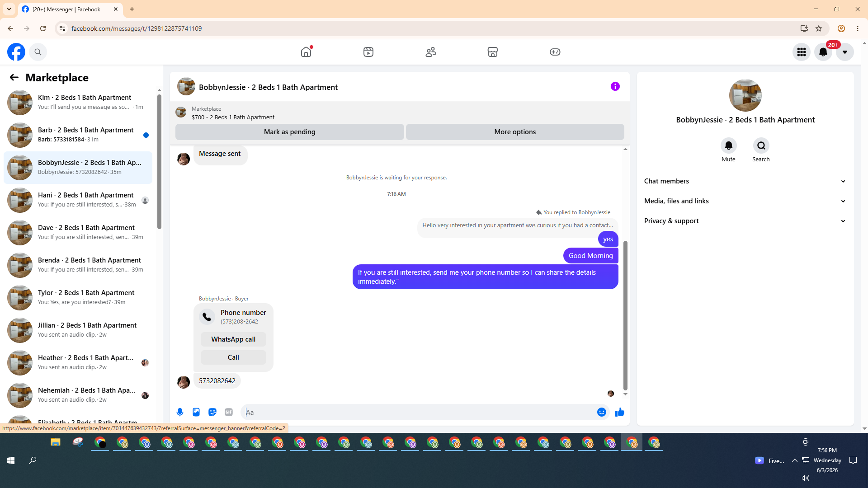Open the notifications bell
This screenshot has height=488, width=868.
pos(823,52)
